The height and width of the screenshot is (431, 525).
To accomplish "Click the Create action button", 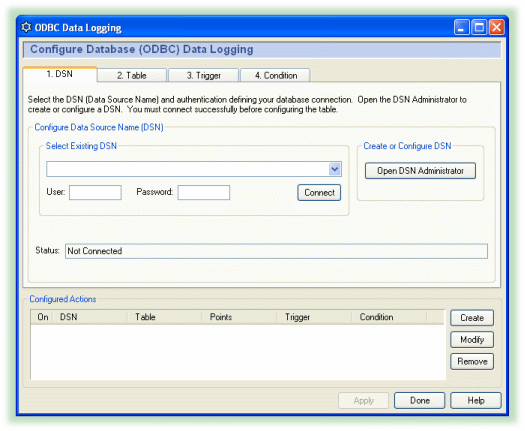I will (472, 318).
